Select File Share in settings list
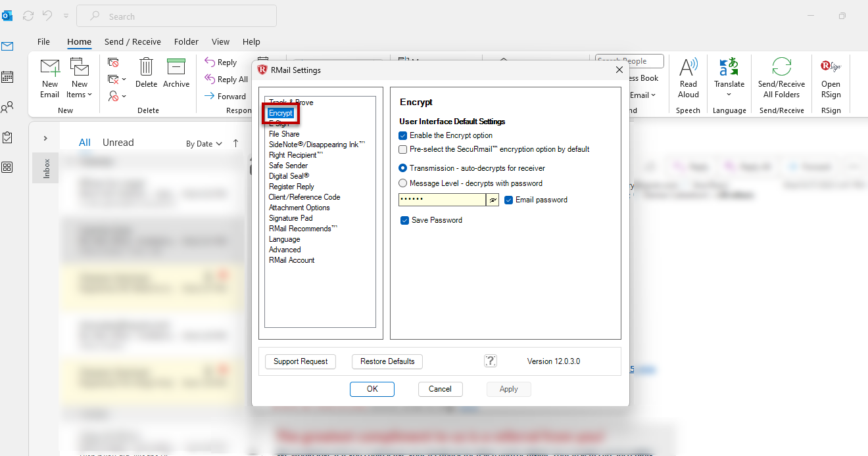This screenshot has width=868, height=456. (284, 134)
